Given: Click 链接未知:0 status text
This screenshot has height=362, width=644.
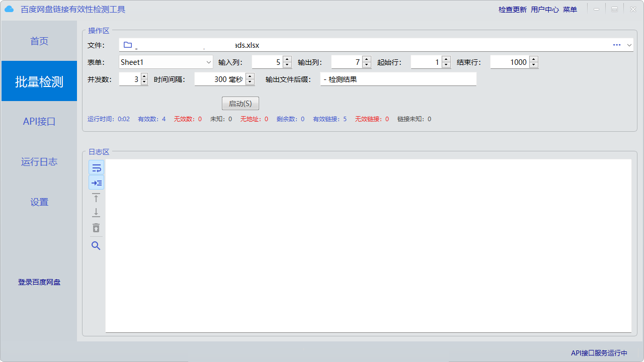Looking at the screenshot, I should [415, 119].
